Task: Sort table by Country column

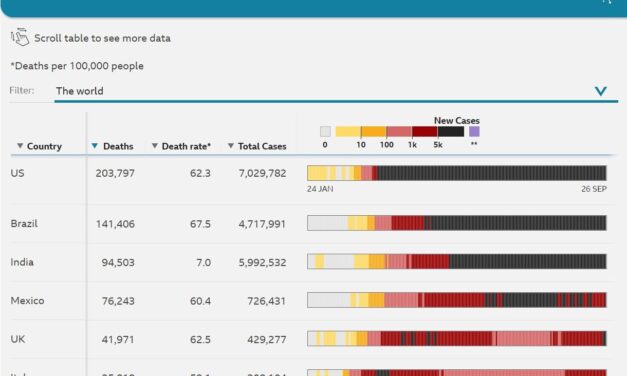Action: pos(40,146)
